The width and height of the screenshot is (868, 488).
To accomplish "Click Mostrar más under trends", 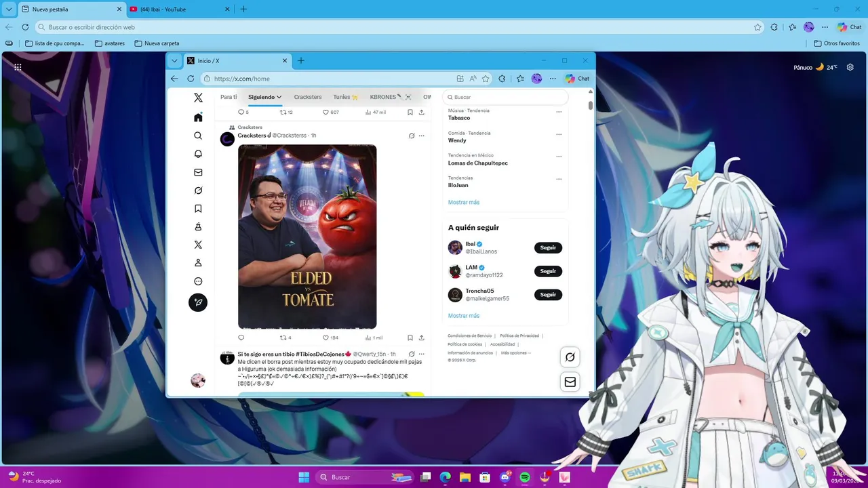I will click(464, 202).
